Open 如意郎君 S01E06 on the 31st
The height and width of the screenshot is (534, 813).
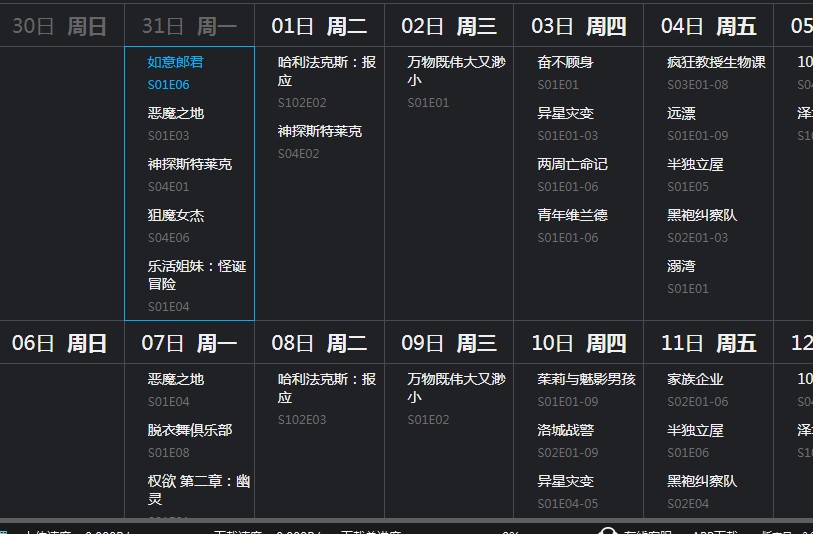pyautogui.click(x=175, y=62)
